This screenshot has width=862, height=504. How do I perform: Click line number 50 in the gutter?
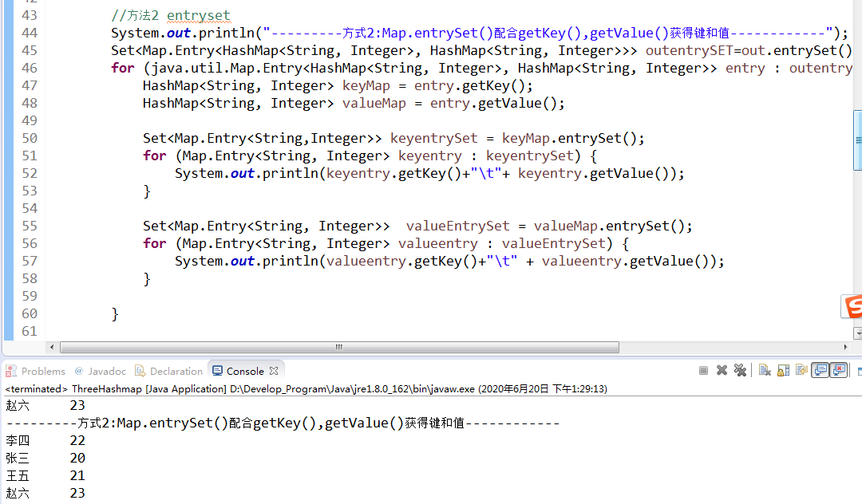(30, 138)
